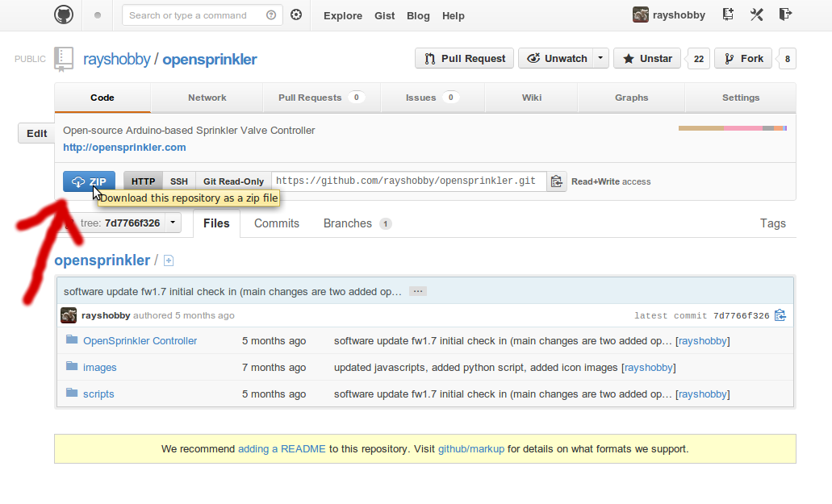This screenshot has height=504, width=832.
Task: Open account settings tools icon
Action: click(757, 15)
